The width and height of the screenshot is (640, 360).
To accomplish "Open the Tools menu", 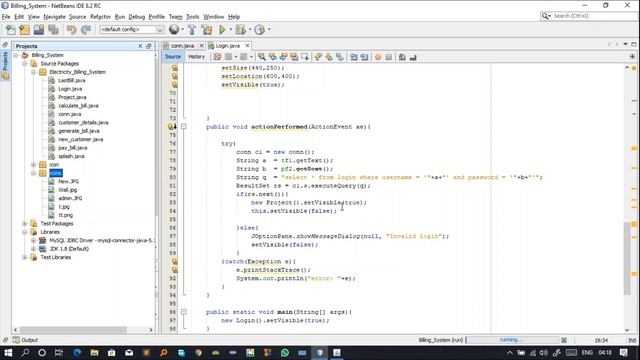I will pyautogui.click(x=193, y=17).
